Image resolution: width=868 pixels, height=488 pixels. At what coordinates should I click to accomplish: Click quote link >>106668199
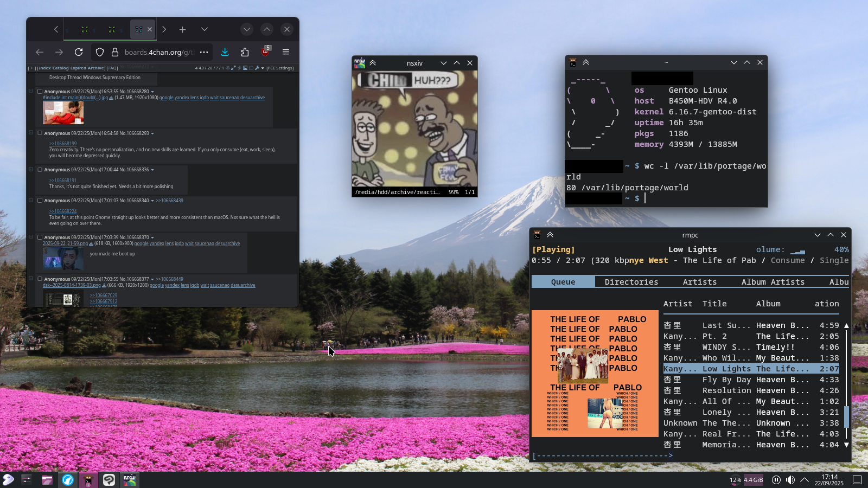(x=63, y=144)
